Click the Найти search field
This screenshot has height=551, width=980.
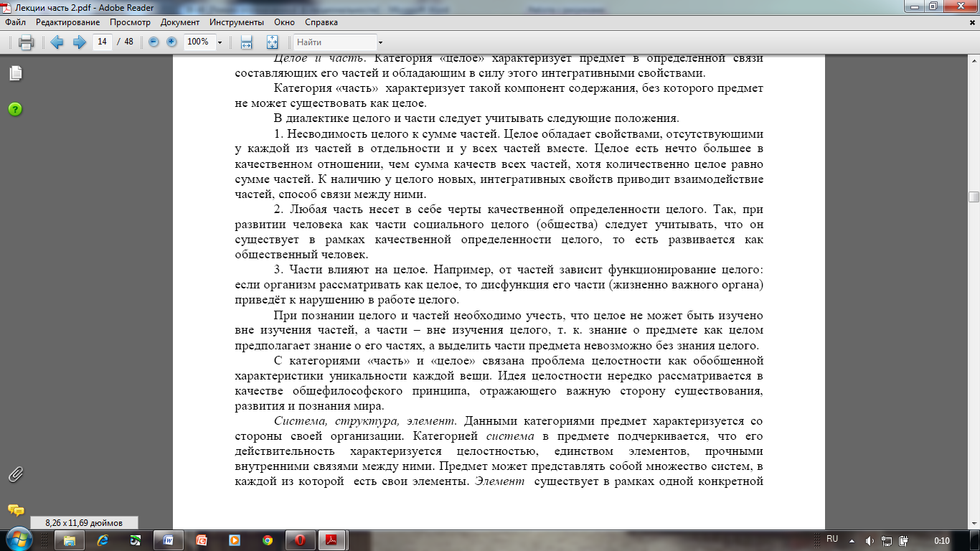(335, 42)
